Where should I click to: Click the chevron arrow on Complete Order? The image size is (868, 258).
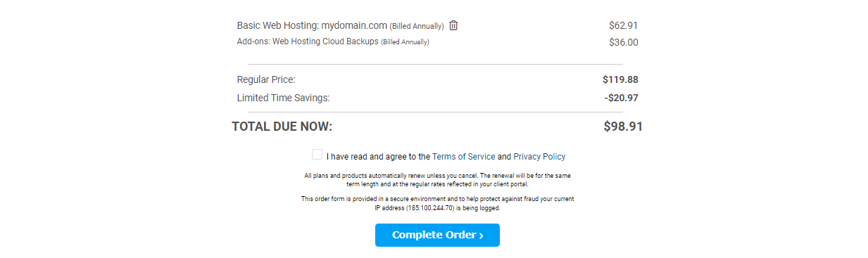(482, 236)
